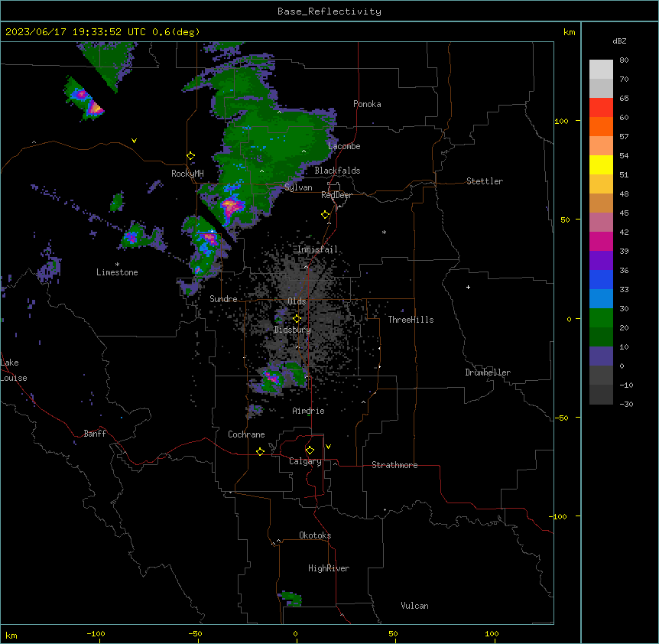659x644 pixels.
Task: Select the yellow diamond marker above the Calgary label
Action: tap(310, 450)
